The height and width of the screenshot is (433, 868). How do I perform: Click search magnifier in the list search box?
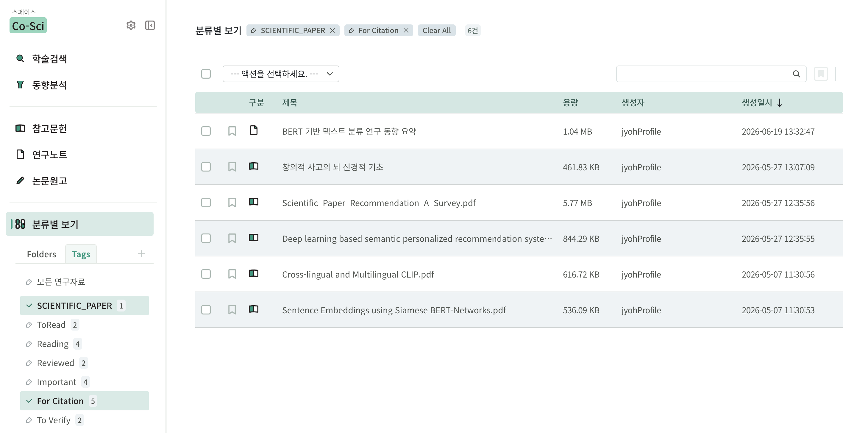pyautogui.click(x=796, y=74)
